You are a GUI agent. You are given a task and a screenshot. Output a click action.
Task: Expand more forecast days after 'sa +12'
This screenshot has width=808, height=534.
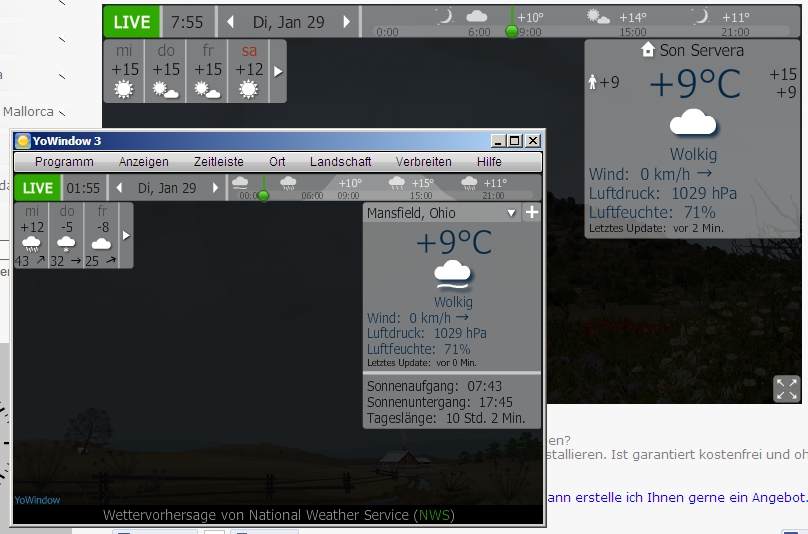pyautogui.click(x=278, y=72)
